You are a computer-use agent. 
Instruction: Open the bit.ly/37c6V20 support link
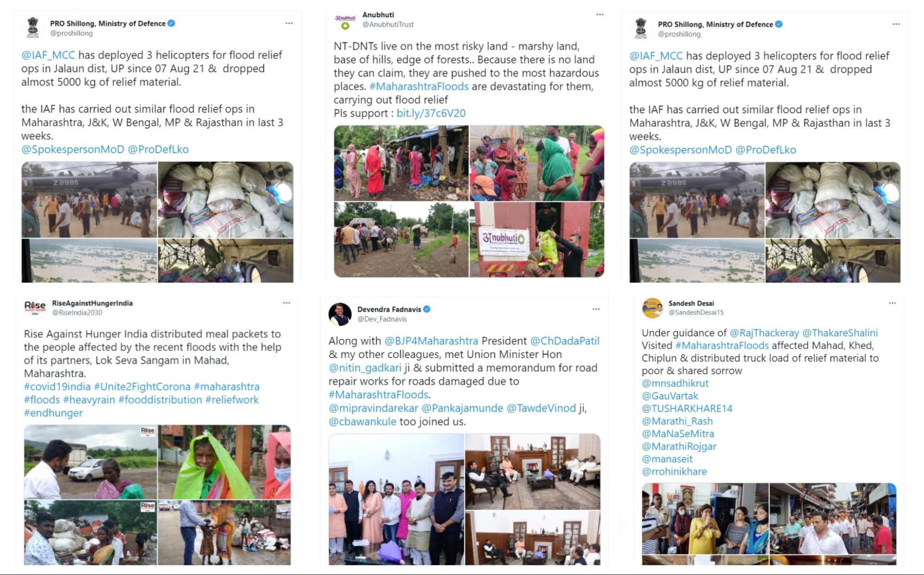tap(431, 113)
